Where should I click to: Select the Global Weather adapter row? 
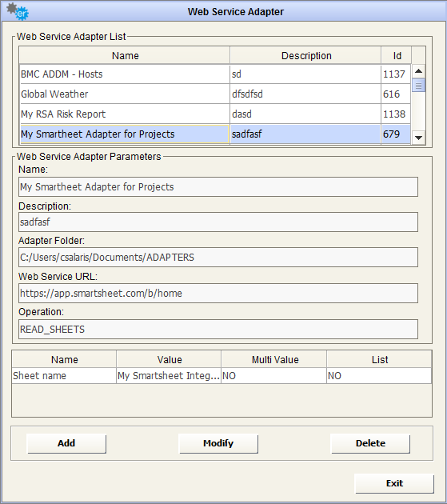click(x=215, y=94)
